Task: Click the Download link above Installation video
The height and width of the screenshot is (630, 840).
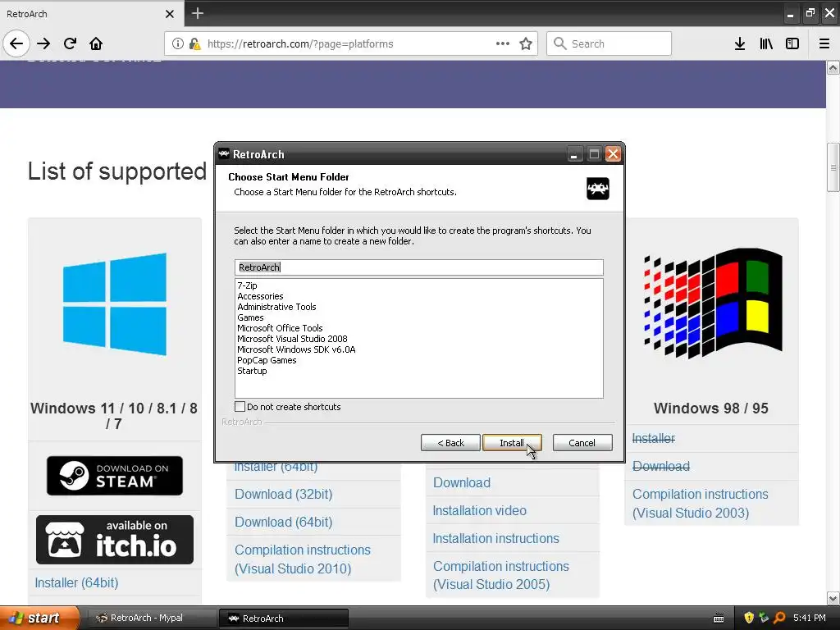Action: (x=462, y=482)
